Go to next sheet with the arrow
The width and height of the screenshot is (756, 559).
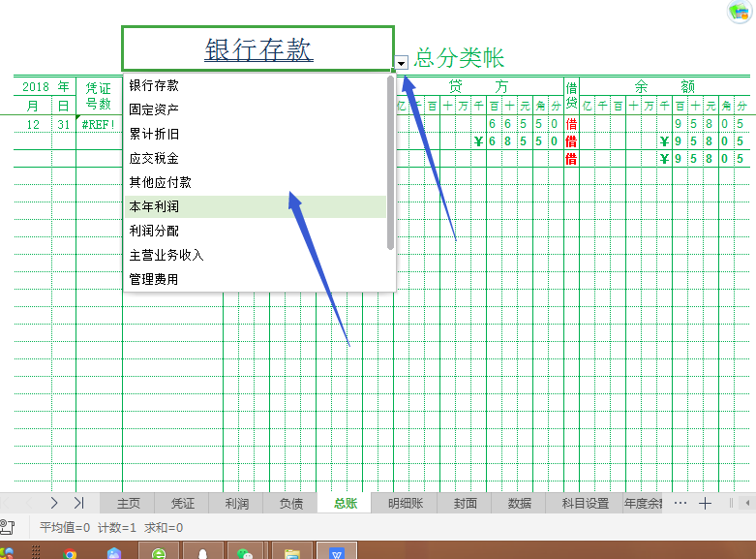pyautogui.click(x=54, y=503)
